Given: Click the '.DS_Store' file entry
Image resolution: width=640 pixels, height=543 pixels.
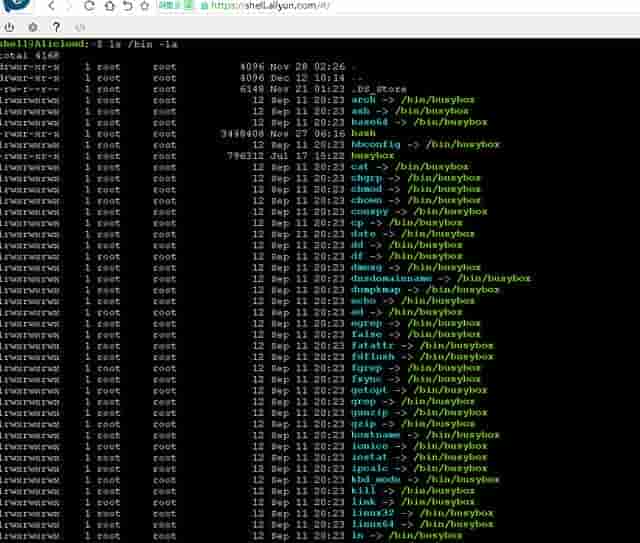Looking at the screenshot, I should coord(379,89).
